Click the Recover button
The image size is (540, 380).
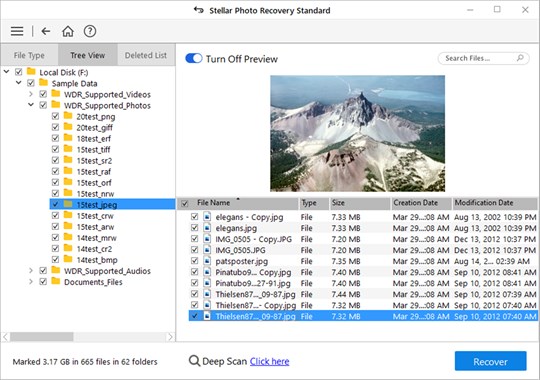(x=490, y=361)
